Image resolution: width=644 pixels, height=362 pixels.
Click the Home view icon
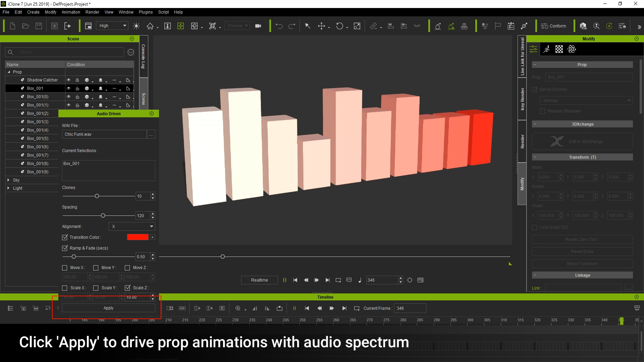(x=150, y=26)
